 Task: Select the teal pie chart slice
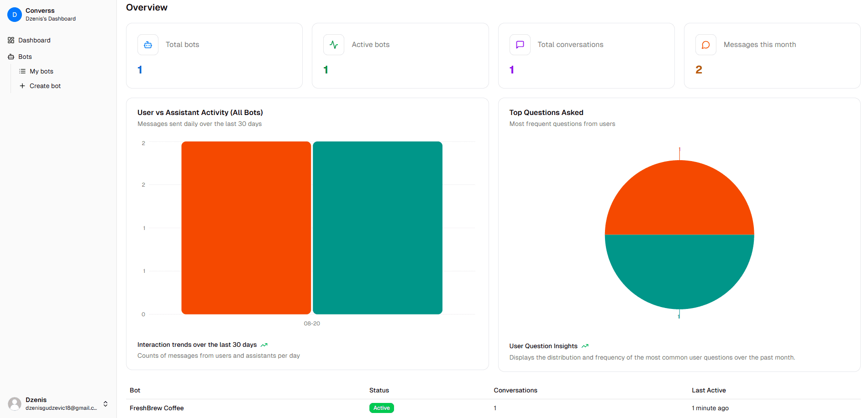tap(679, 269)
